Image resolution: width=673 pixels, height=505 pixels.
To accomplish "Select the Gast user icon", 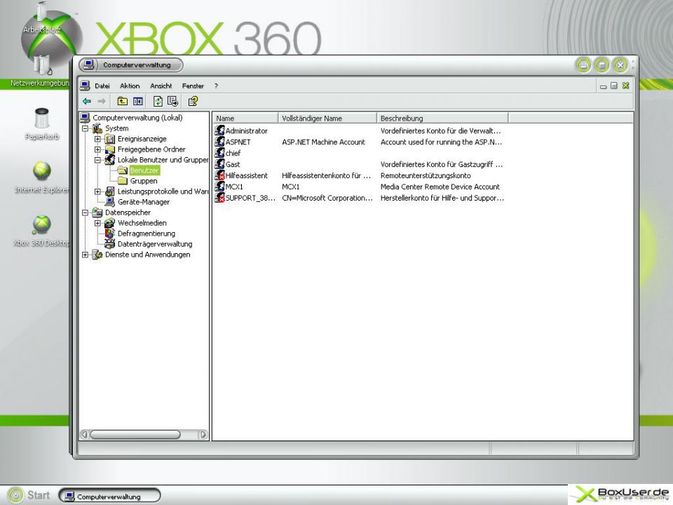I will (x=220, y=164).
